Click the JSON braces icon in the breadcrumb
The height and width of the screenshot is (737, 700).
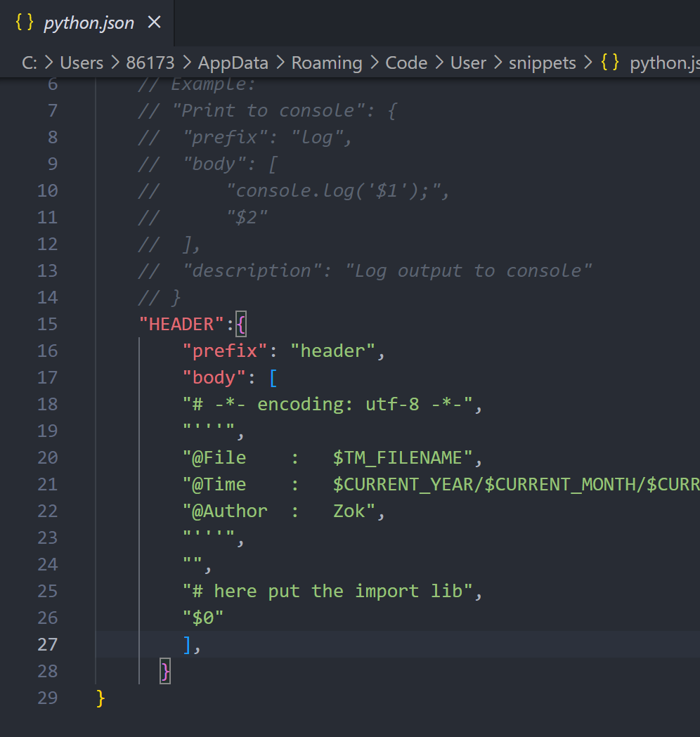click(x=610, y=62)
